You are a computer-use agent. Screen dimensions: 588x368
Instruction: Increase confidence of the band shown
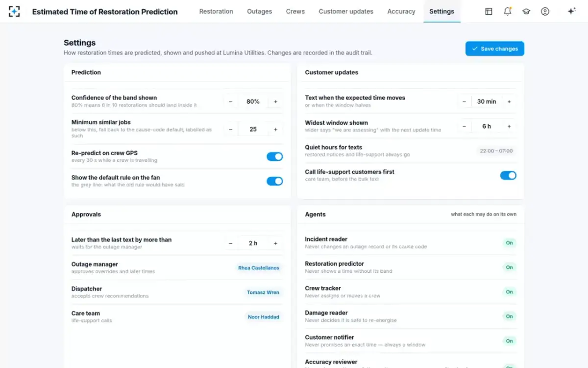click(x=275, y=102)
